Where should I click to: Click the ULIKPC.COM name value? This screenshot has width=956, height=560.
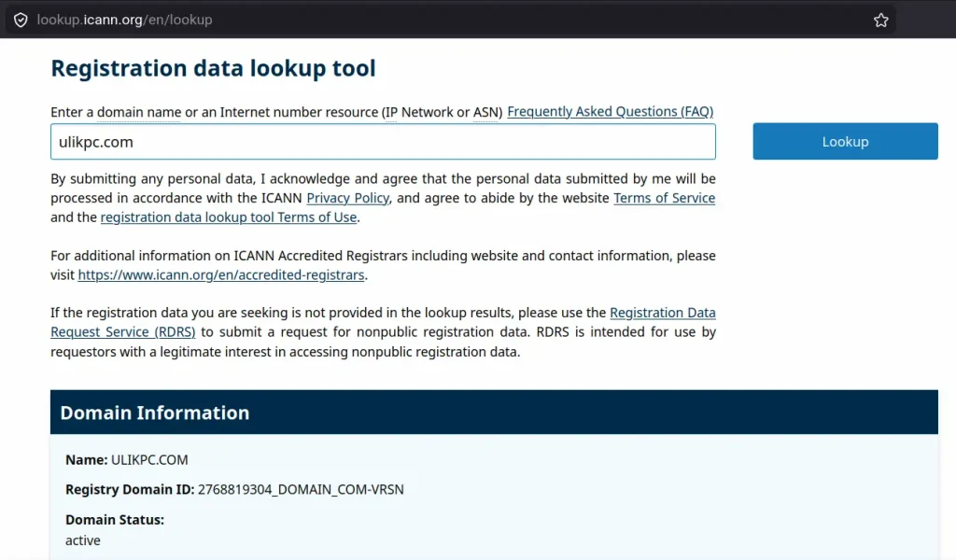(x=149, y=460)
